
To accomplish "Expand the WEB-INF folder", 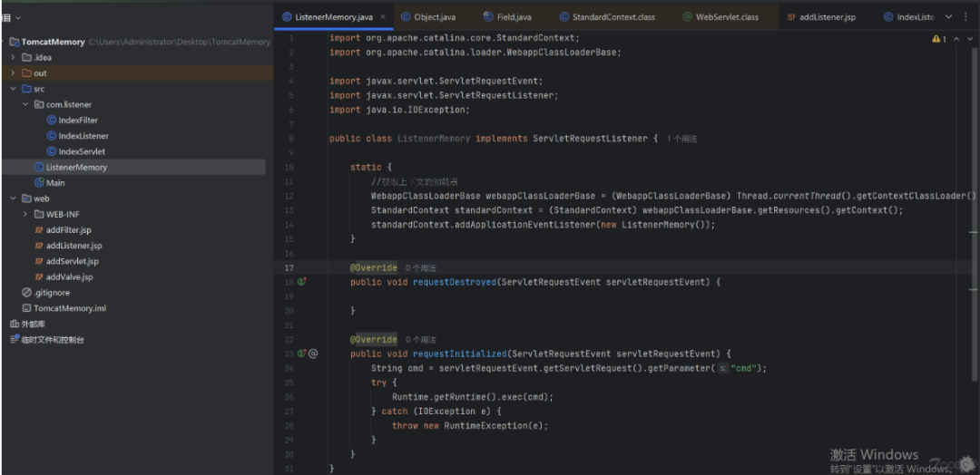I will 25,214.
